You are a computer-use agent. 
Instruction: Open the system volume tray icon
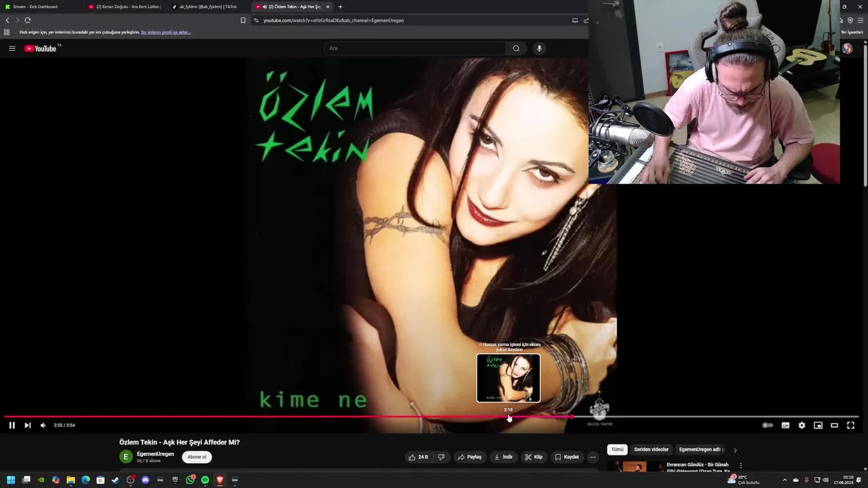[x=825, y=480]
